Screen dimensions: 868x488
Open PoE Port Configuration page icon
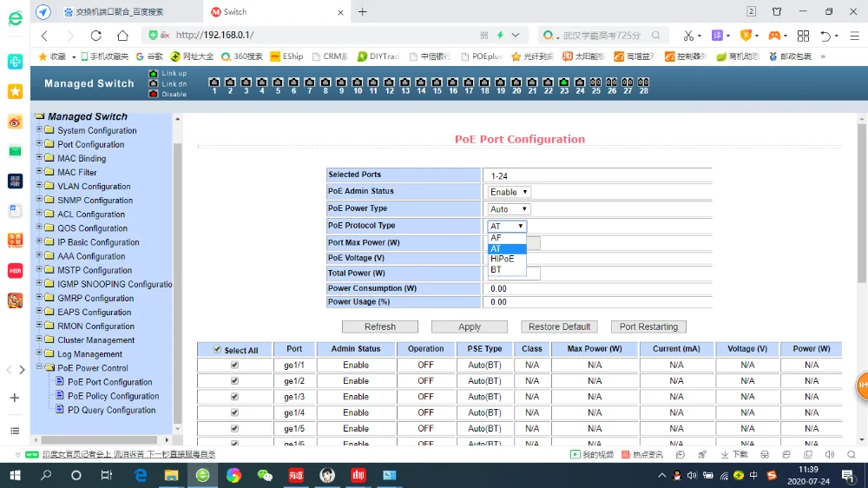(60, 382)
